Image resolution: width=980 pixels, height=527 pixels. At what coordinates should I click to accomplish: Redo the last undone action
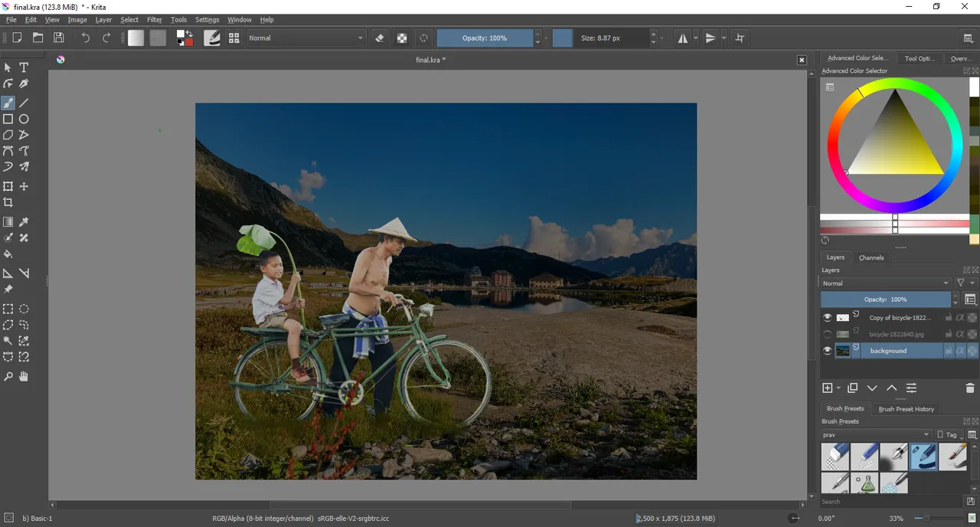click(x=106, y=38)
